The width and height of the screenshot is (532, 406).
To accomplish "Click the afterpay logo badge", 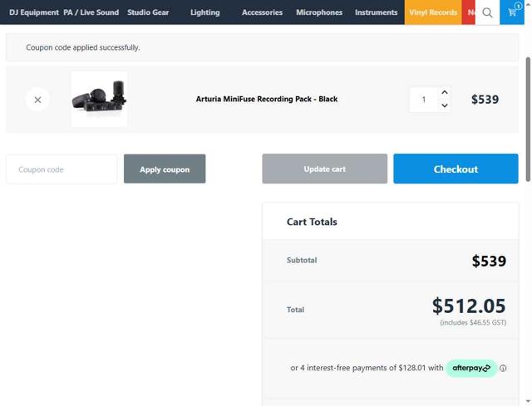I will 471,368.
